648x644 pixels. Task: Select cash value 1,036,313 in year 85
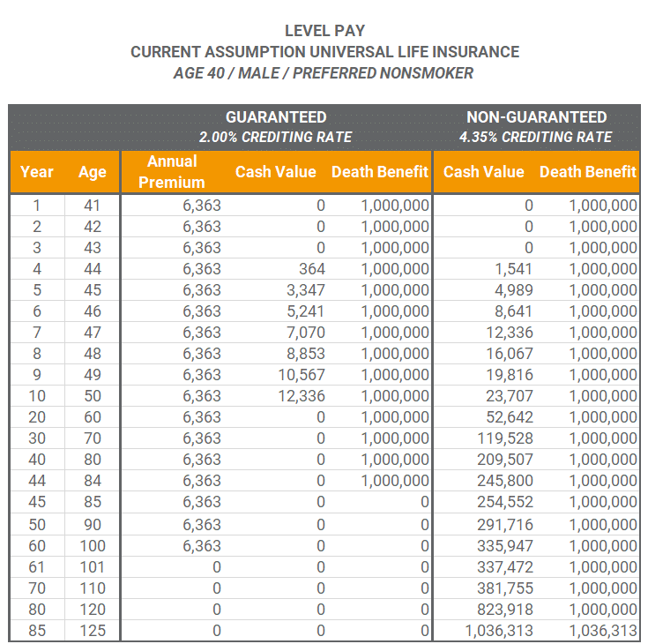(499, 631)
